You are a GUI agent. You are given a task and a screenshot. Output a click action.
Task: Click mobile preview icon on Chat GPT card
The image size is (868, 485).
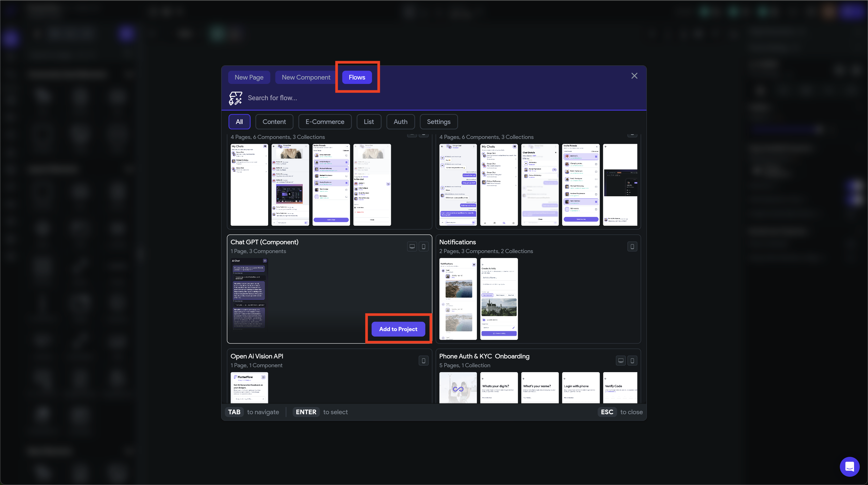[424, 247]
